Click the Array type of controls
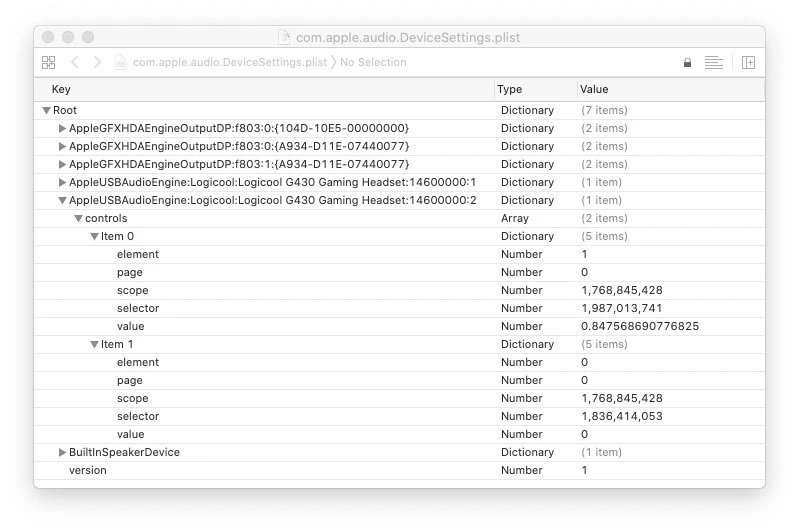This screenshot has height=530, width=799. pyautogui.click(x=515, y=218)
